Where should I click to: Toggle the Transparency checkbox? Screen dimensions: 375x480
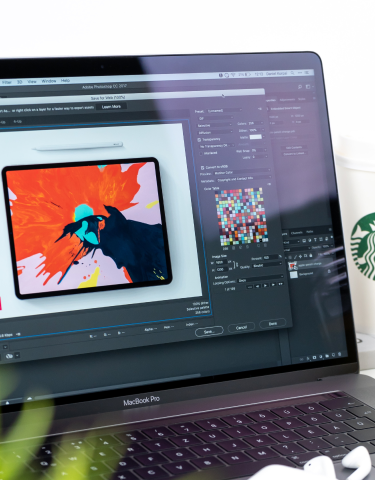pyautogui.click(x=199, y=140)
